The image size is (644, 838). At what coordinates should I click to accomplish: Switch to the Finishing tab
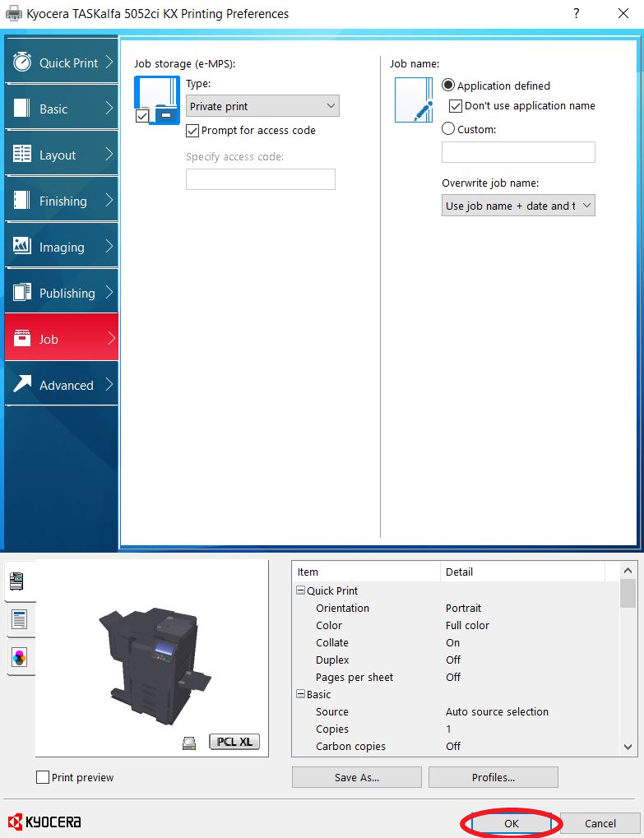point(62,201)
